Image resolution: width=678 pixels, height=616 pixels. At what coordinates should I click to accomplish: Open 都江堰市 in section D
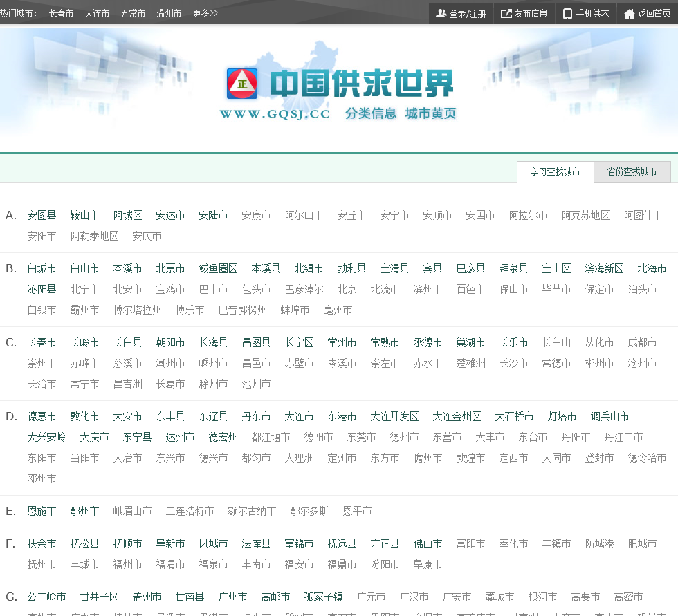pos(271,437)
